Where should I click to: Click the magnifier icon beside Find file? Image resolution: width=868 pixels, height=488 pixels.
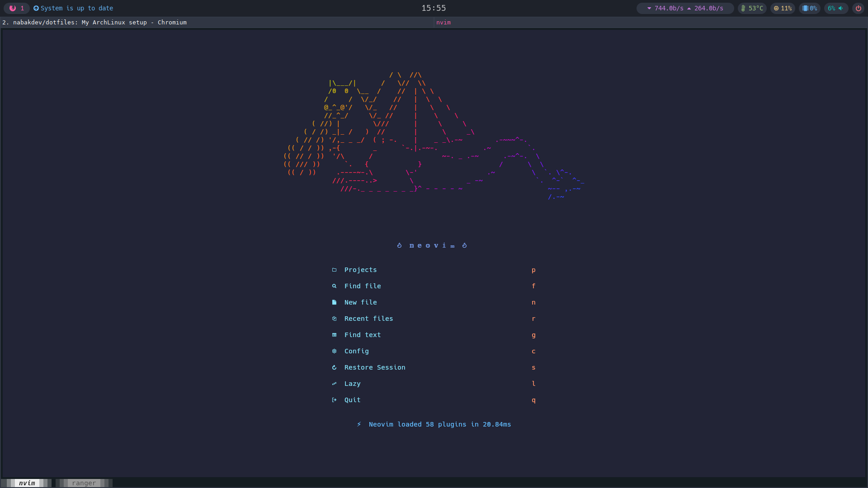pos(334,286)
